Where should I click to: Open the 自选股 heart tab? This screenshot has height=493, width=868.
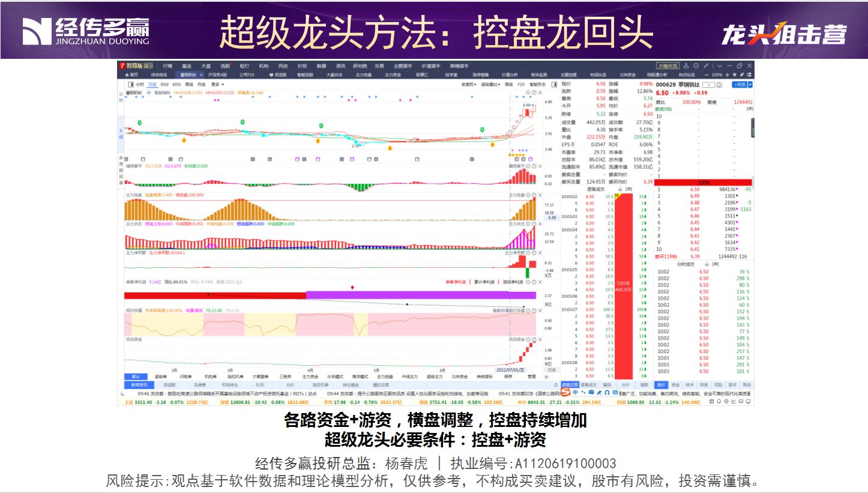pos(278,75)
